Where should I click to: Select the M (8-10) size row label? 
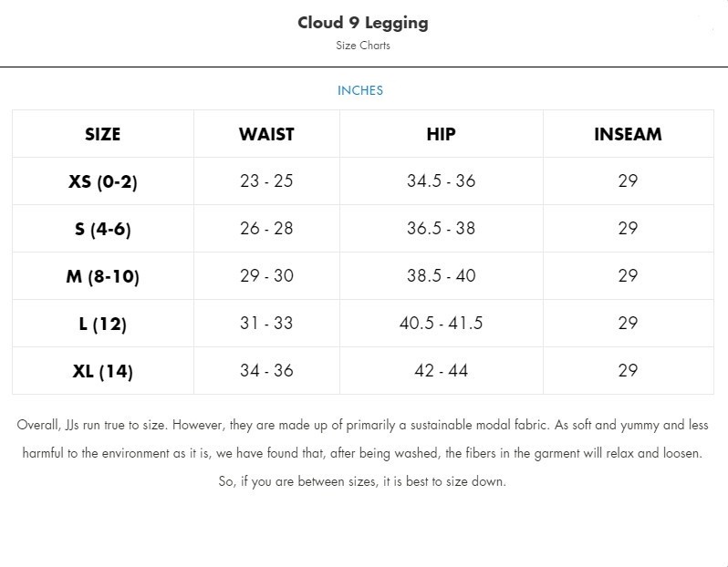click(102, 276)
